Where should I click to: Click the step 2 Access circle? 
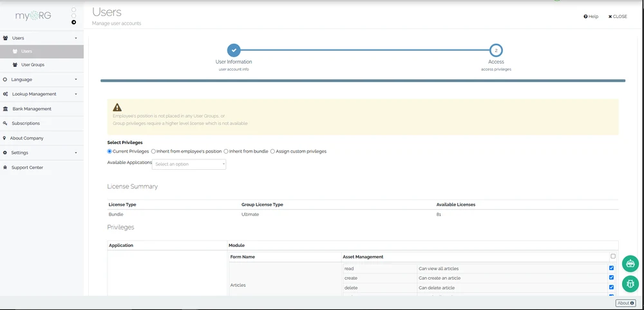pos(496,50)
